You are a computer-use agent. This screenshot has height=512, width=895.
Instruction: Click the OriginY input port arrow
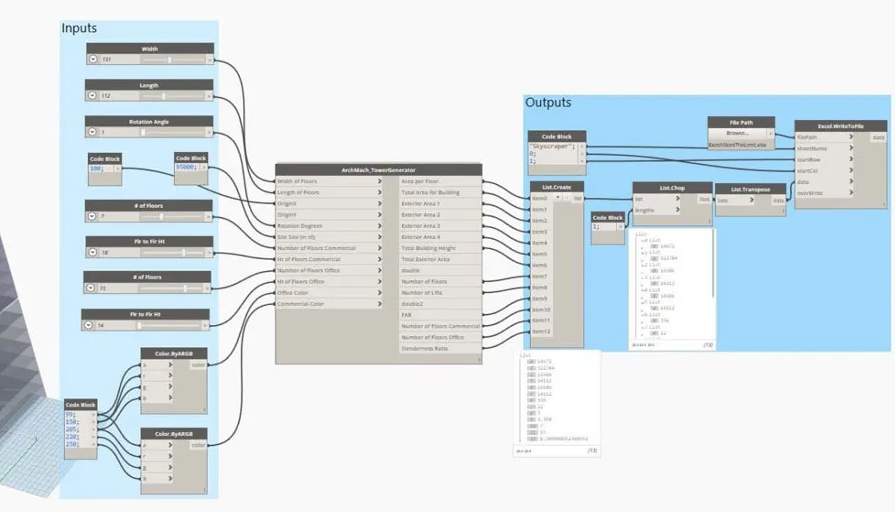coord(380,215)
